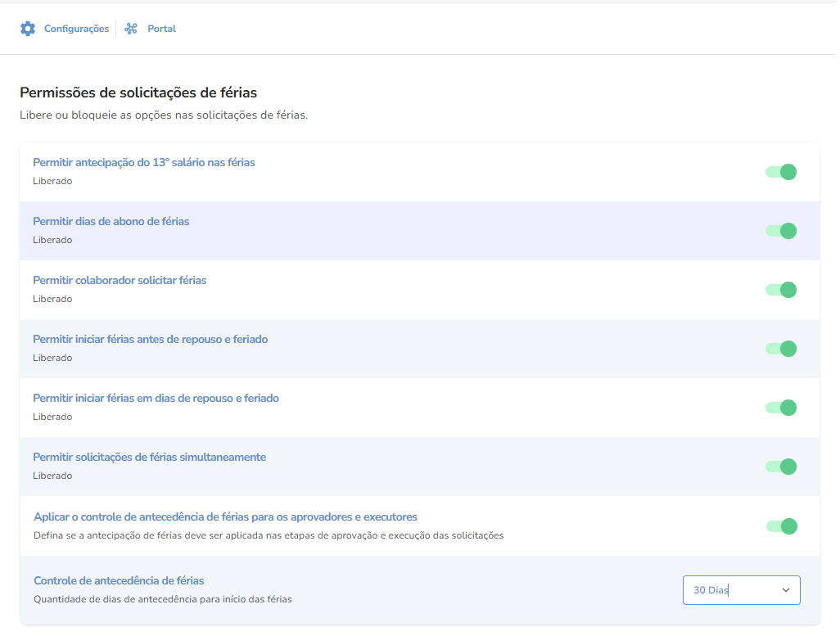Click Permitir antecipação do 13º salário link
Viewport: 840px width, 636px height.
144,162
